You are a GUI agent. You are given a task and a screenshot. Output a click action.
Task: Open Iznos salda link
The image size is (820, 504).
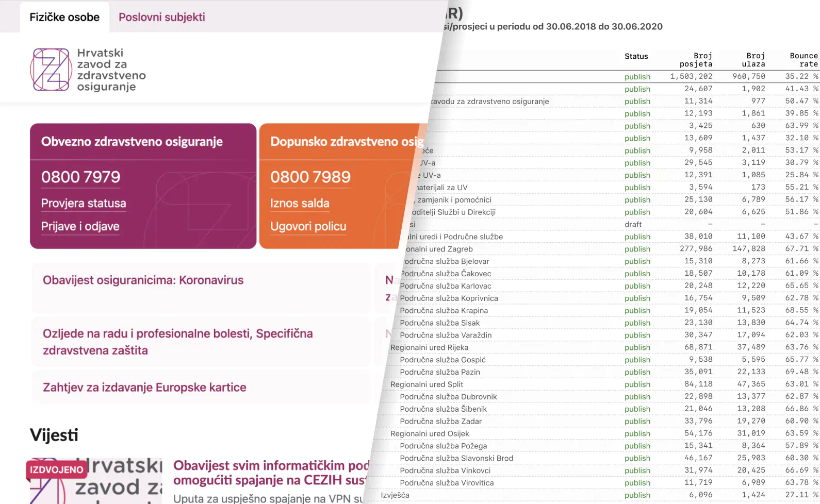click(300, 203)
